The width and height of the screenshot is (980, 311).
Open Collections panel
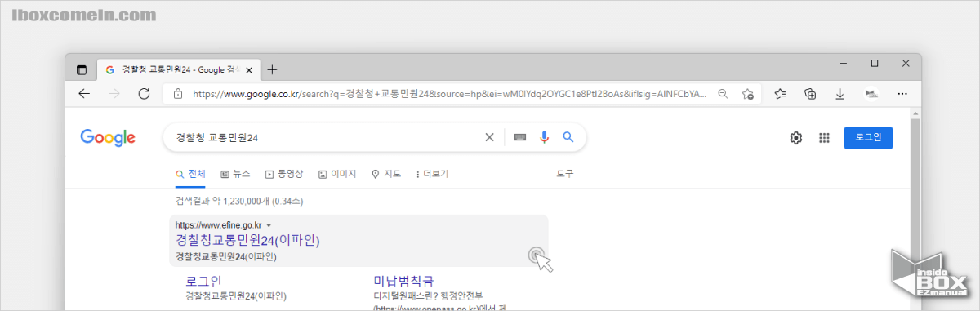point(810,94)
